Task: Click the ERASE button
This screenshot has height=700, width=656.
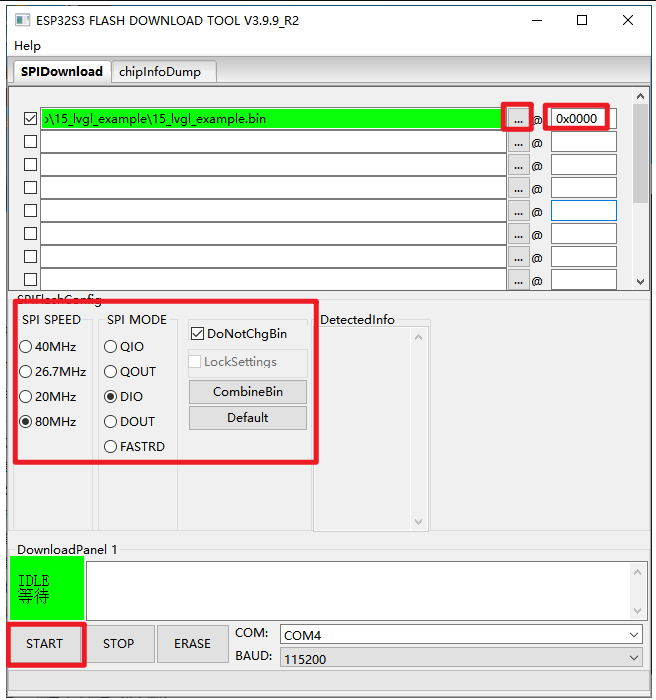Action: (192, 644)
